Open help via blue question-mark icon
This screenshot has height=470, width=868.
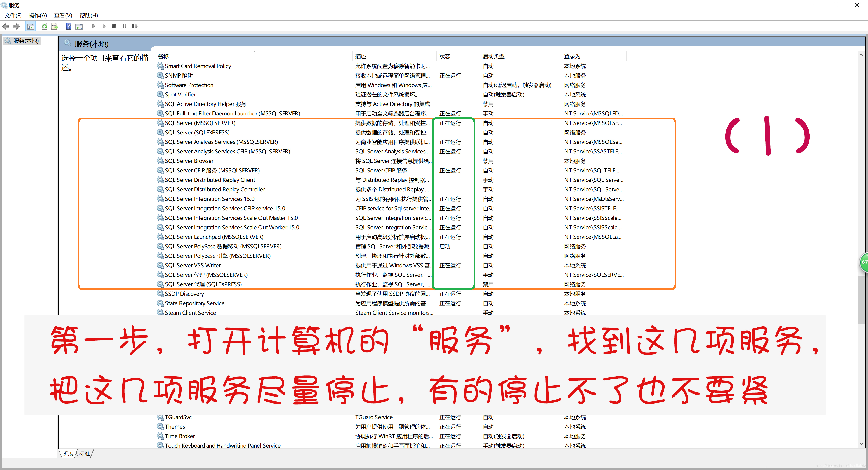pyautogui.click(x=68, y=26)
